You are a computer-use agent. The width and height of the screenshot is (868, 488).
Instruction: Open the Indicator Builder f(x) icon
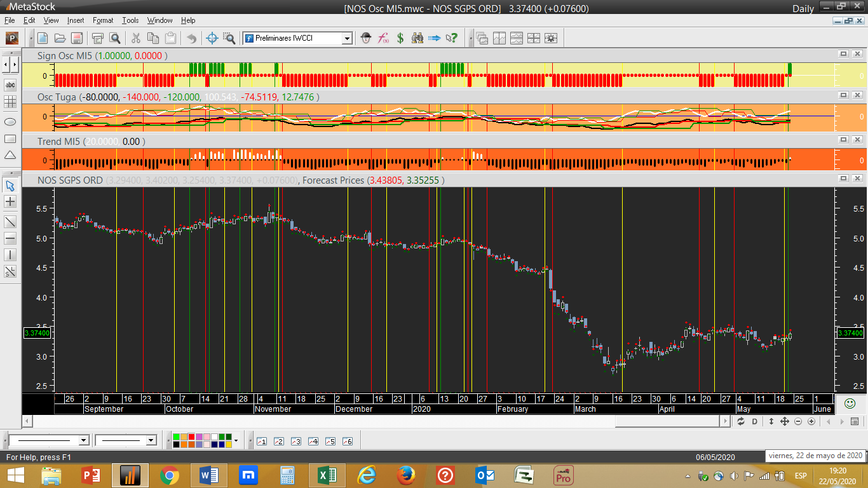point(383,38)
